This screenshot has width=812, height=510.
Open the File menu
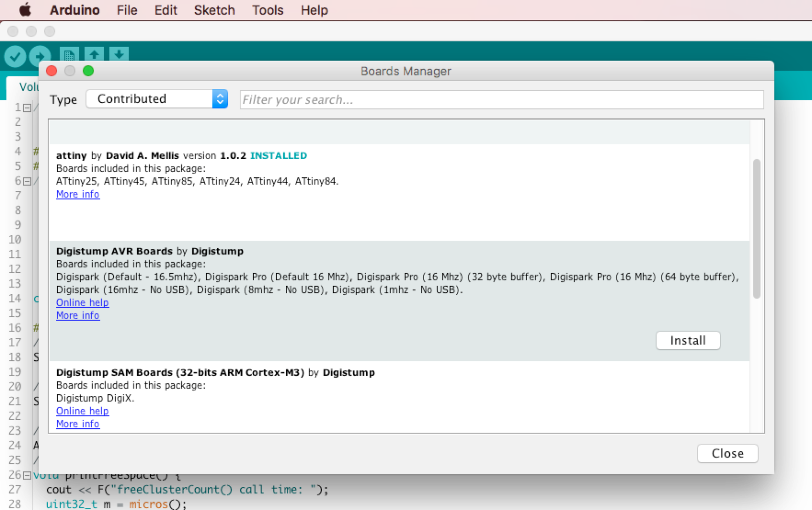pyautogui.click(x=127, y=10)
